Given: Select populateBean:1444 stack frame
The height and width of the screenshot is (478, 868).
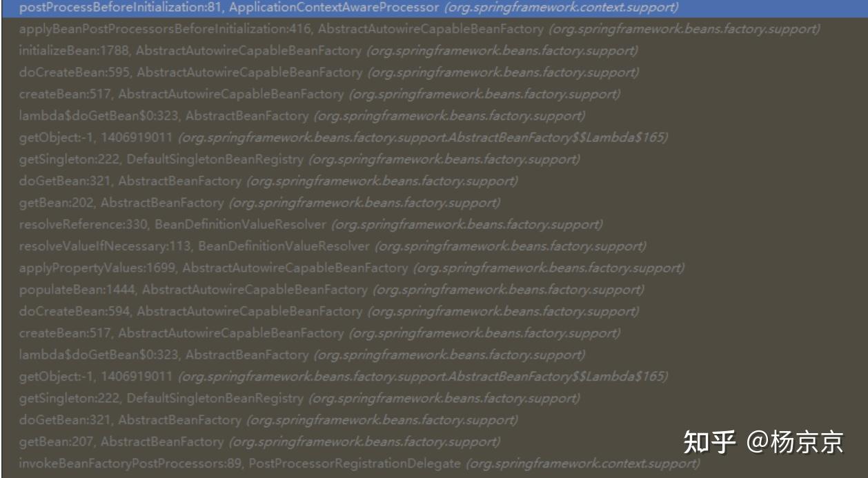Looking at the screenshot, I should pos(434,290).
